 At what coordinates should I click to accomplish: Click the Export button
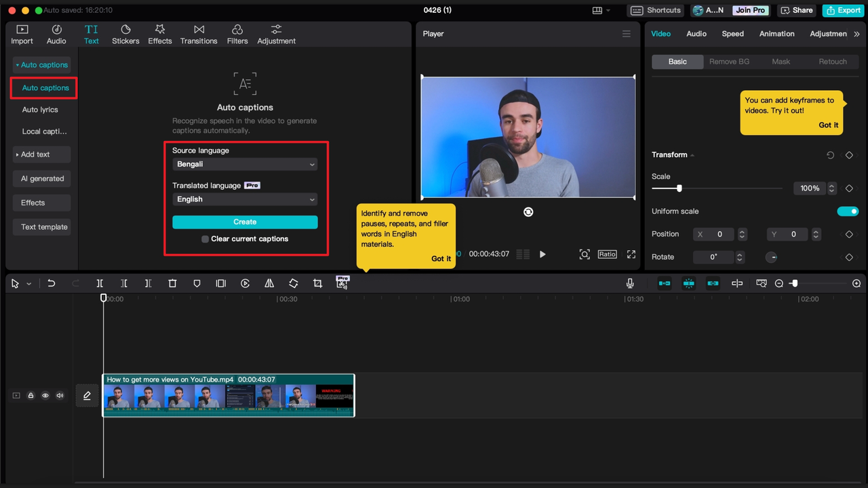point(842,10)
